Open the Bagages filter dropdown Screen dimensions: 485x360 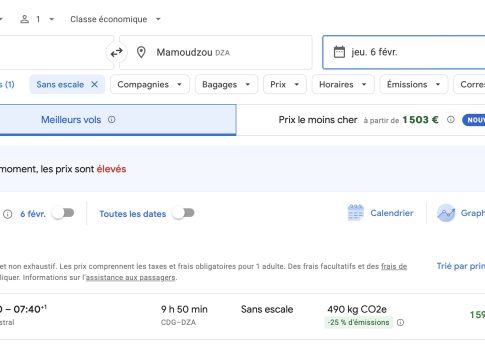tap(226, 84)
